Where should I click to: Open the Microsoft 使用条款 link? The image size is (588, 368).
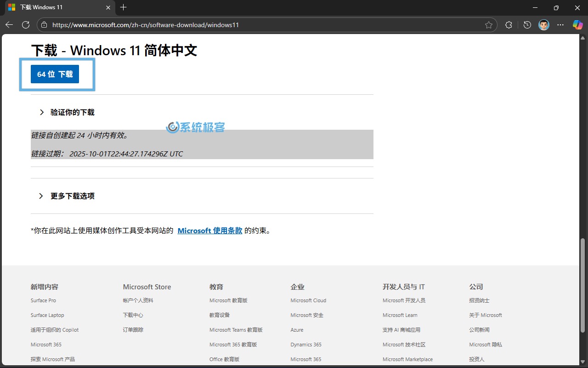(x=209, y=230)
